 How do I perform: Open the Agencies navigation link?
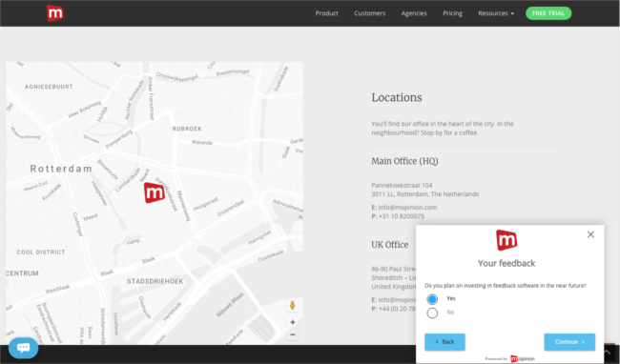click(x=414, y=13)
